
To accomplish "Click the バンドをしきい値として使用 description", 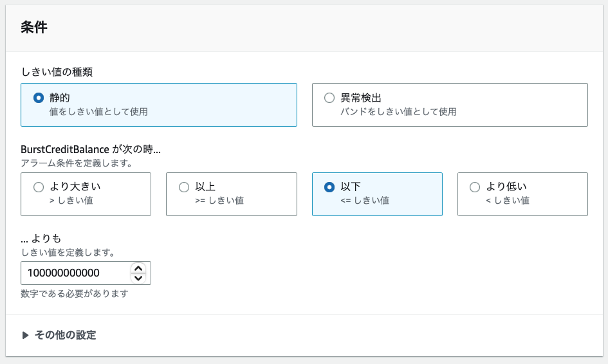I will (x=398, y=112).
